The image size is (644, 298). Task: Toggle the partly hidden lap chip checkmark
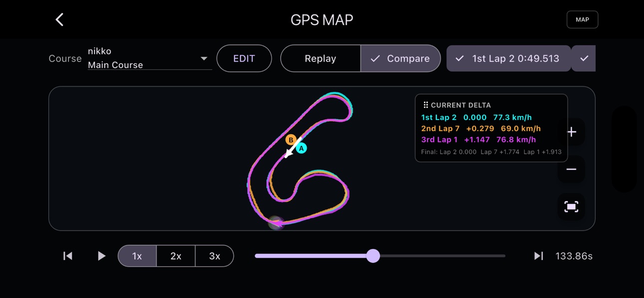(x=584, y=58)
